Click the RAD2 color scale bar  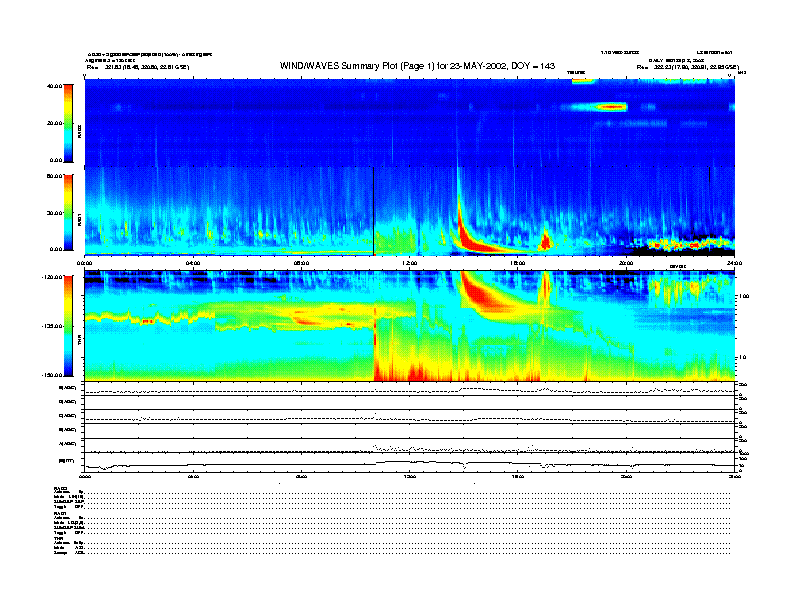(x=68, y=123)
